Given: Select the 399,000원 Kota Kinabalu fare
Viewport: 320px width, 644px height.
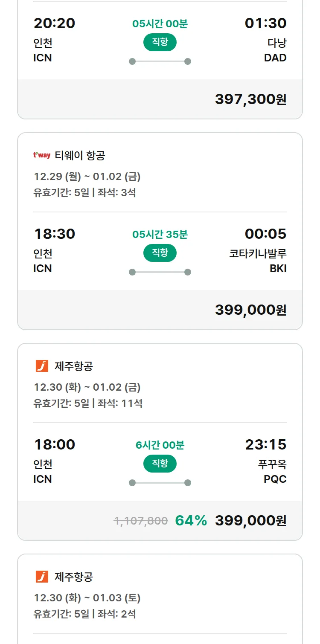Looking at the screenshot, I should (x=250, y=310).
